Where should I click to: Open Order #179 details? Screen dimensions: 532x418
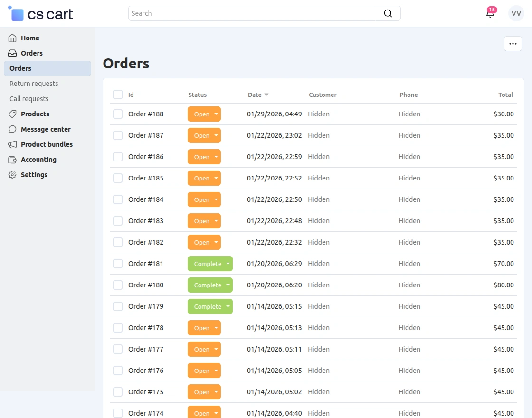click(x=145, y=306)
